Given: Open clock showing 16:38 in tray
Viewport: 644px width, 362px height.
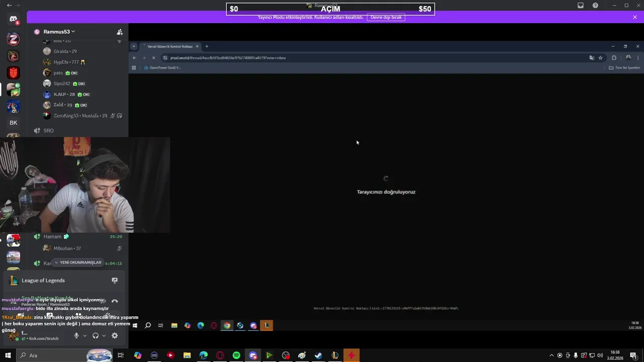Looking at the screenshot, I should point(614,355).
